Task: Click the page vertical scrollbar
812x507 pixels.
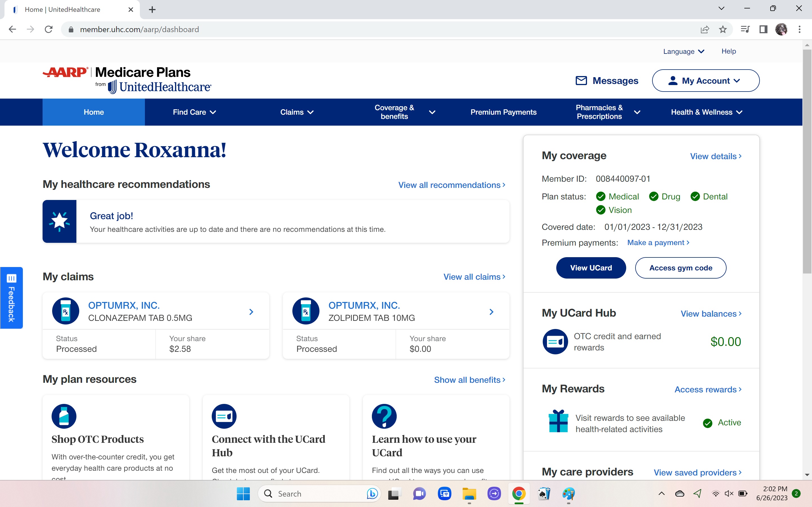Action: pos(807,161)
